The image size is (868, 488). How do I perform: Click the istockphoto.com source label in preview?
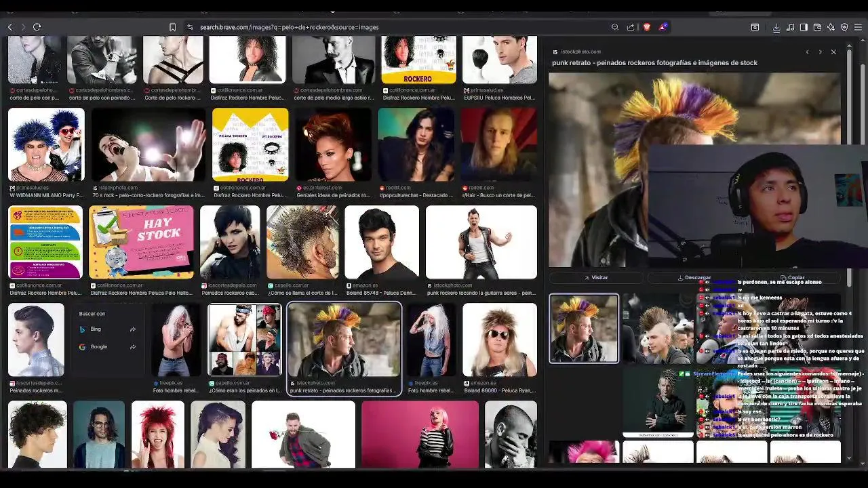[x=580, y=52]
